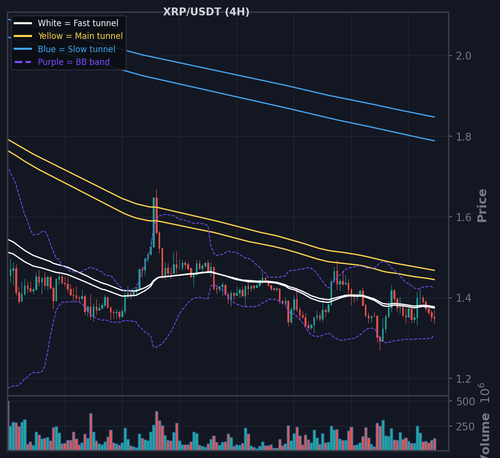The width and height of the screenshot is (500, 458).
Task: Click the white line sample in legend
Action: pyautogui.click(x=23, y=23)
